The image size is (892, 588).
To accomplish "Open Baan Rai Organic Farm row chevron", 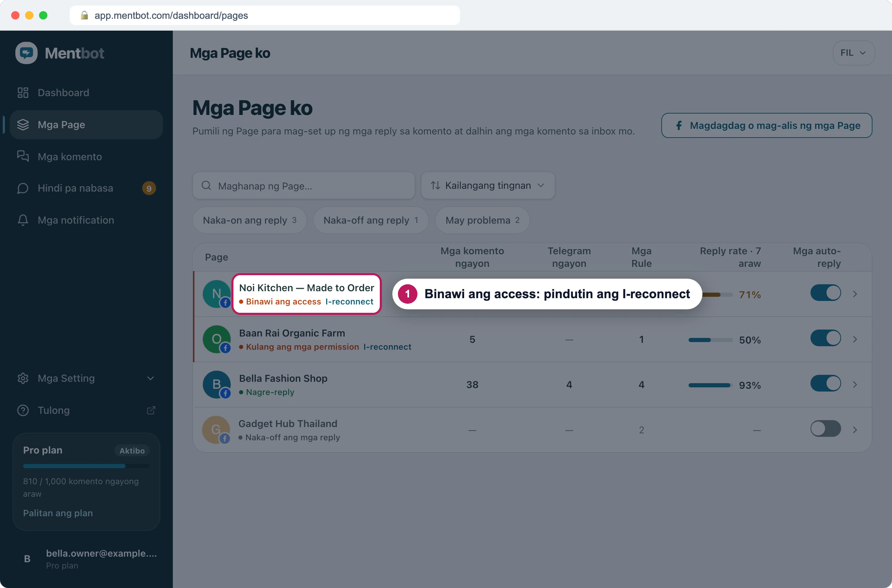I will click(855, 339).
